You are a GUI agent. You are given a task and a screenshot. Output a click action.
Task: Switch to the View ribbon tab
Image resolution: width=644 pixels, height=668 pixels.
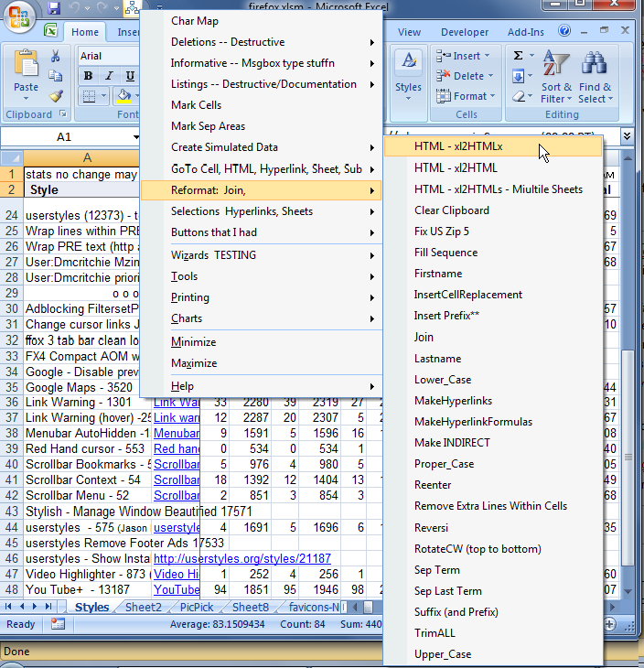point(409,32)
